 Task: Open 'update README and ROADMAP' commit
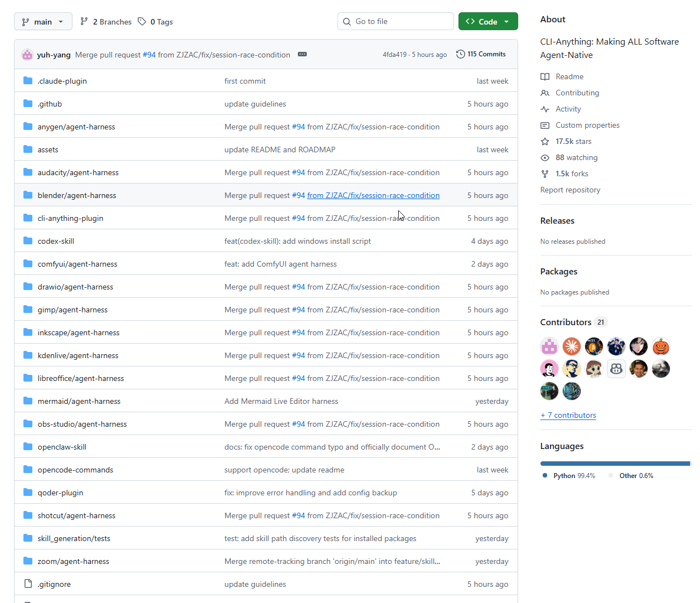tap(280, 149)
